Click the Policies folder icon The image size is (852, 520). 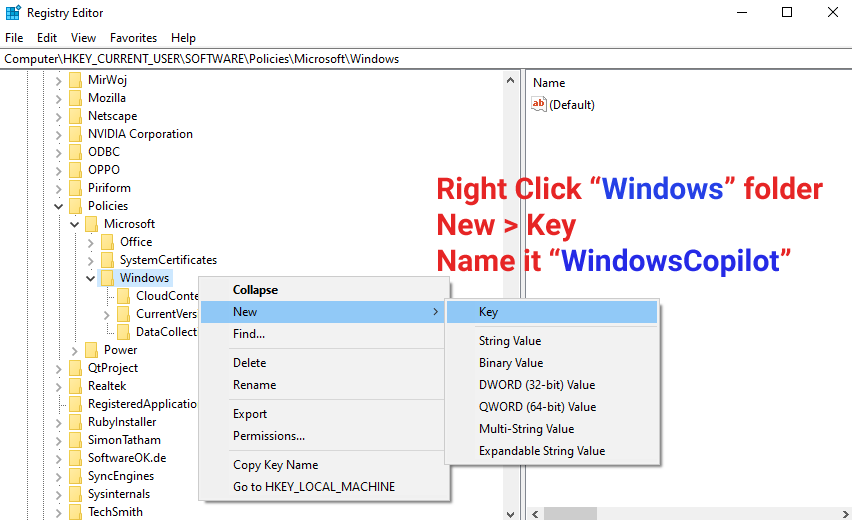[x=76, y=206]
